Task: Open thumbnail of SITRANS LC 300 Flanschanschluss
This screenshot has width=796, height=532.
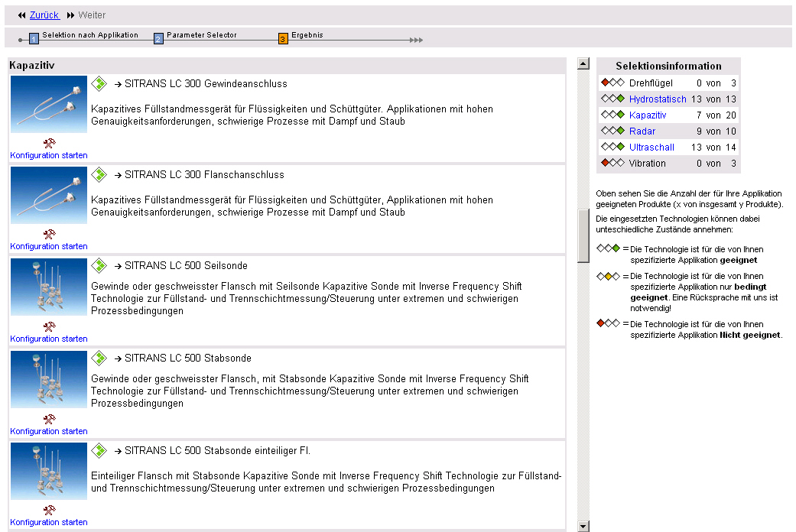Action: [x=49, y=196]
